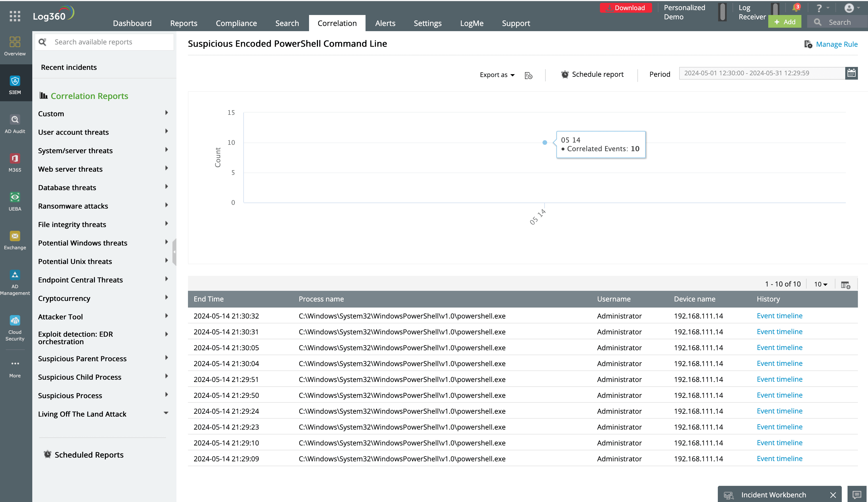The width and height of the screenshot is (868, 502).
Task: Open the Cloud Security module icon
Action: [x=15, y=327]
